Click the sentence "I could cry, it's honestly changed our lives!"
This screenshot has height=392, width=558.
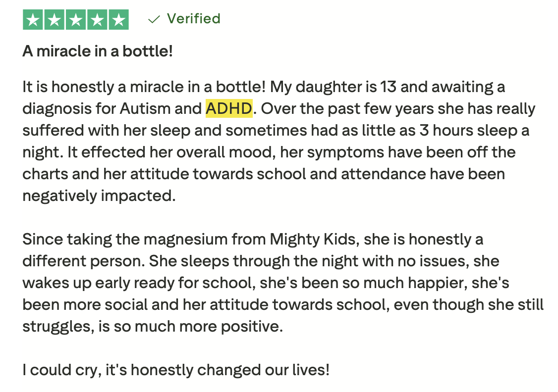[176, 370]
